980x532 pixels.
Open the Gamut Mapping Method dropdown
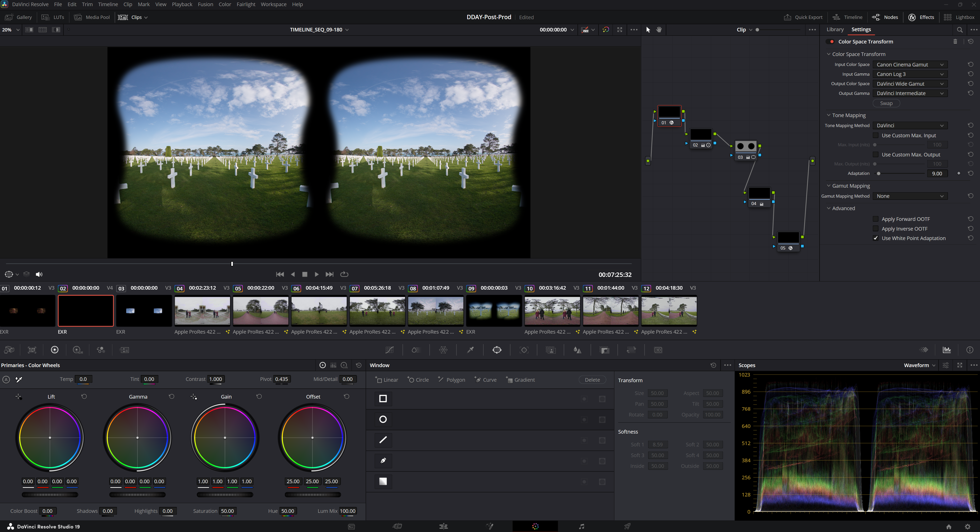tap(910, 196)
